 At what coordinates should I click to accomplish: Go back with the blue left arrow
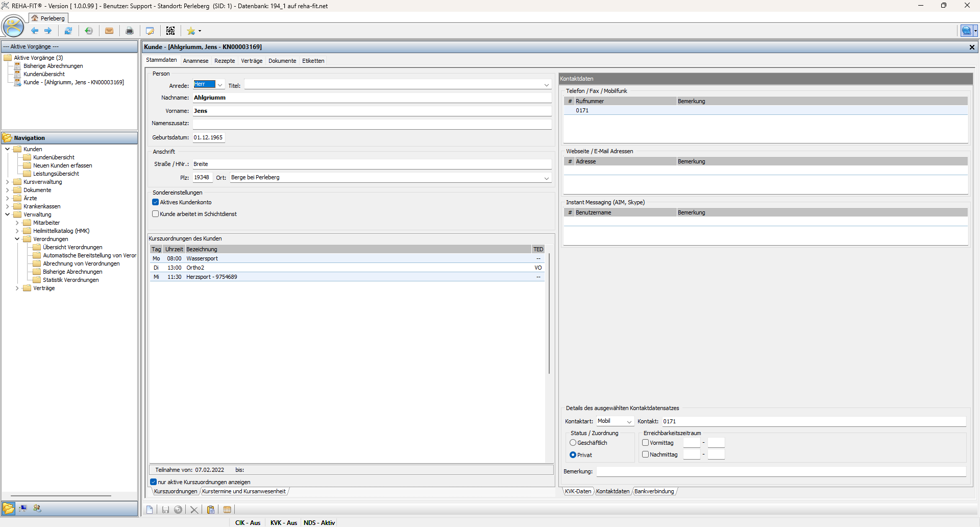coord(35,31)
